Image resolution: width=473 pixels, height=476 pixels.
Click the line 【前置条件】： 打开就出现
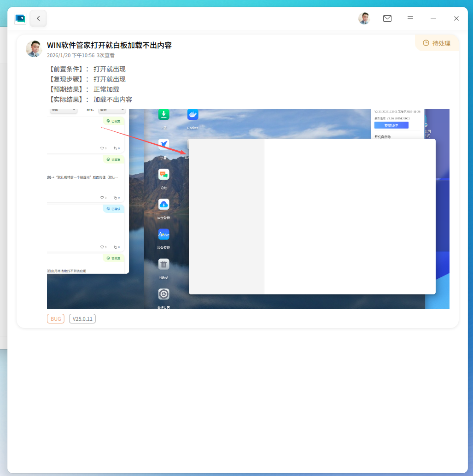[x=87, y=69]
